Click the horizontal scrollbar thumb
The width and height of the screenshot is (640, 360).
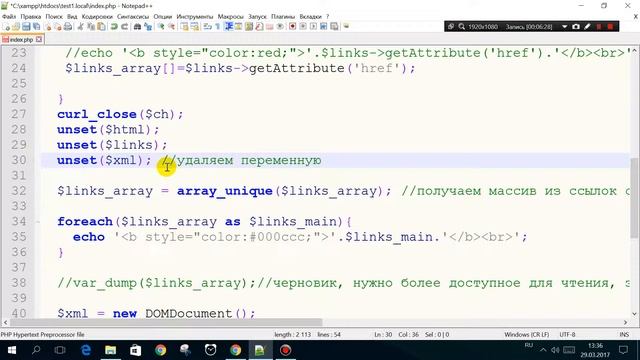pyautogui.click(x=166, y=322)
